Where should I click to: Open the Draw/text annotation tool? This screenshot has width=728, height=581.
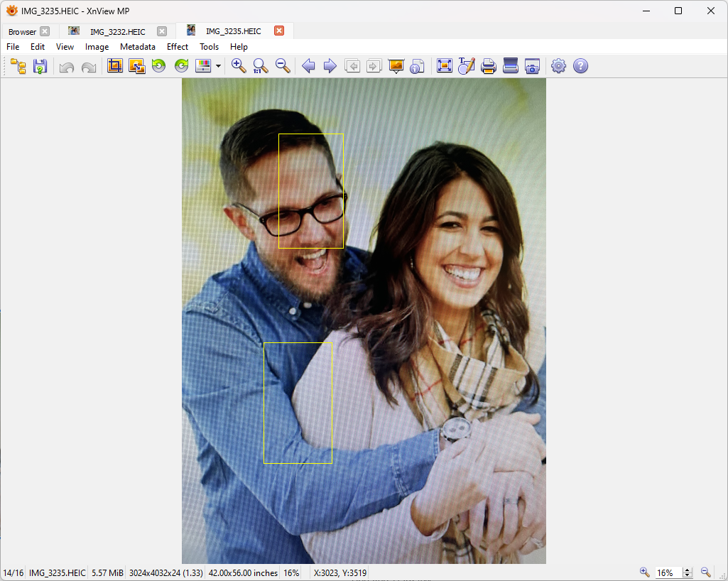466,66
